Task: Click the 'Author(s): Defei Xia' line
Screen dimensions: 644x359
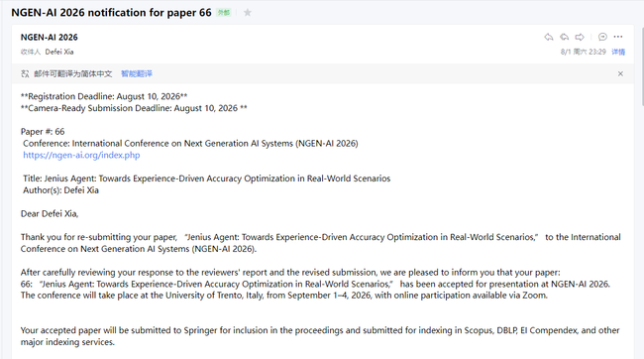Action: 60,190
